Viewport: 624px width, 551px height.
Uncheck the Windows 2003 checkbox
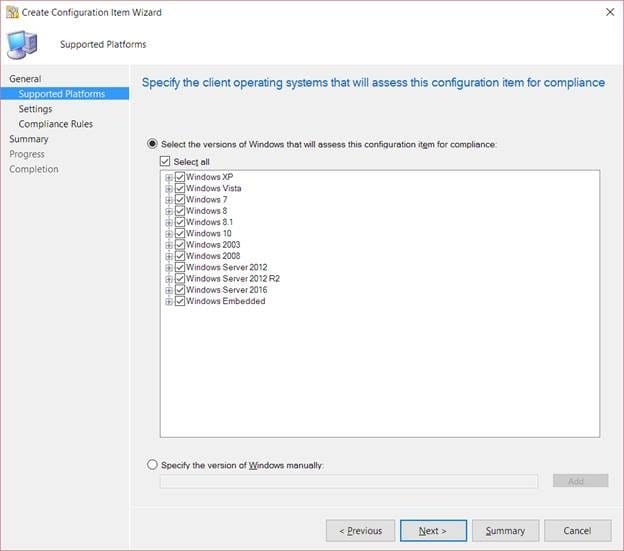coord(180,244)
